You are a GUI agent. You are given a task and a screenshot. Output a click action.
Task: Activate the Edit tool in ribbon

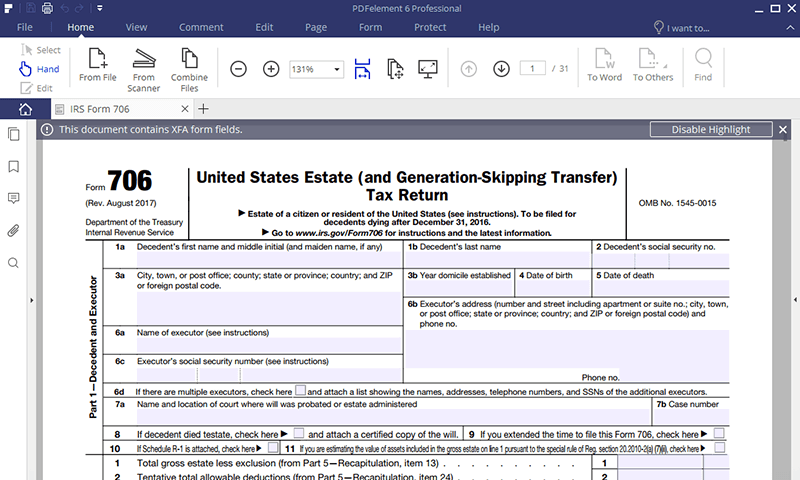pos(36,88)
